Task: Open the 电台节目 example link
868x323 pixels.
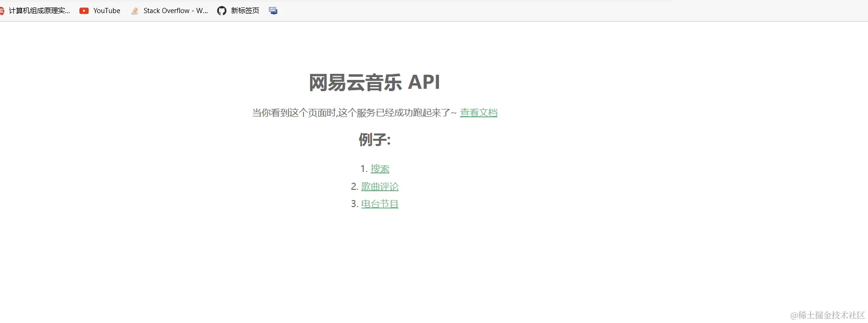Action: (x=380, y=204)
